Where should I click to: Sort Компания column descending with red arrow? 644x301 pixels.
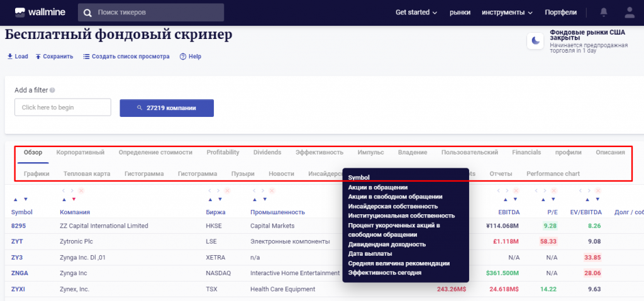click(x=73, y=199)
